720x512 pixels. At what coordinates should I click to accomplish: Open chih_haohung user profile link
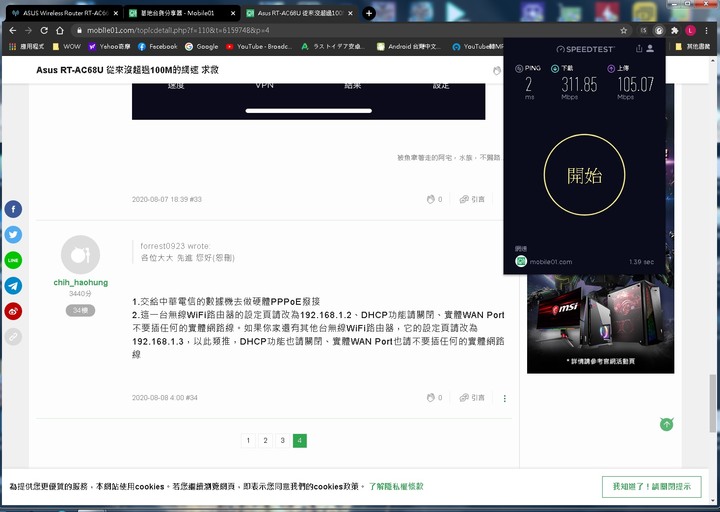81,282
